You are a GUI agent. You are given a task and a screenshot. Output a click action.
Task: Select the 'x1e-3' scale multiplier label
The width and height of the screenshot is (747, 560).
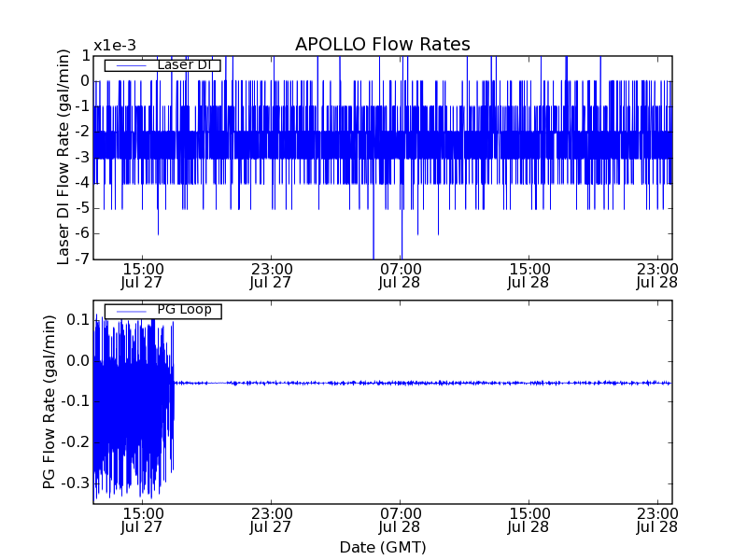pyautogui.click(x=115, y=46)
